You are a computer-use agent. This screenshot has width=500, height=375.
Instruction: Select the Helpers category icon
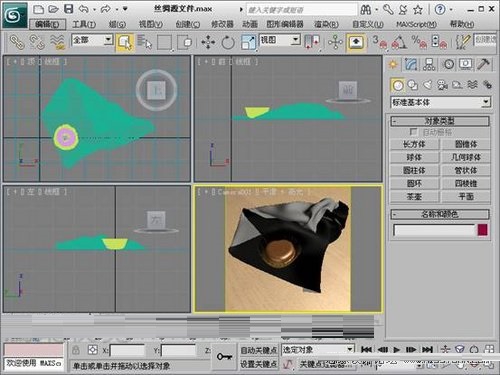coord(457,85)
